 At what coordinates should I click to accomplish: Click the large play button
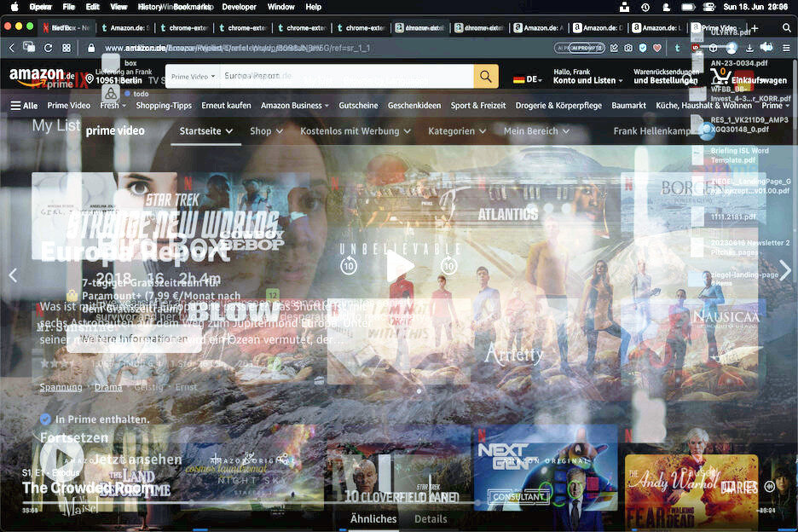400,265
